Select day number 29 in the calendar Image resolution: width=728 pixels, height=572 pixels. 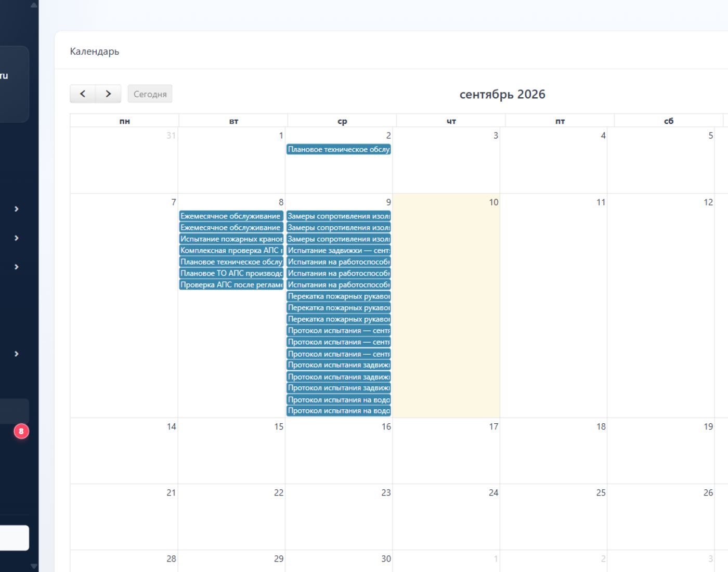[x=279, y=558]
